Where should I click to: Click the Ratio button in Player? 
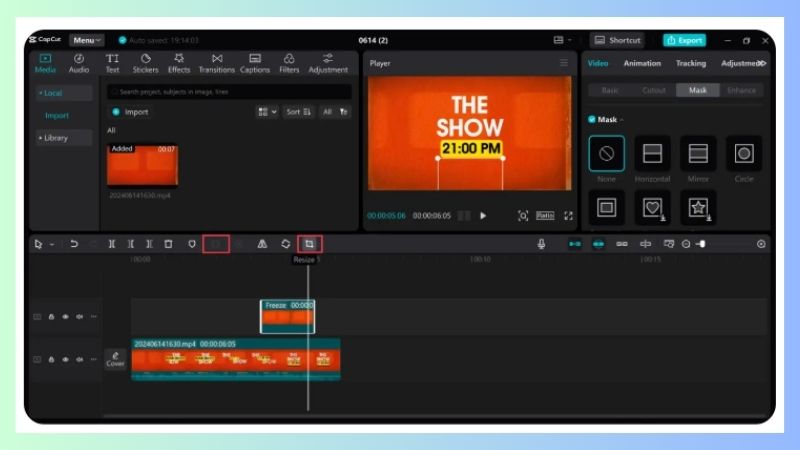(545, 216)
